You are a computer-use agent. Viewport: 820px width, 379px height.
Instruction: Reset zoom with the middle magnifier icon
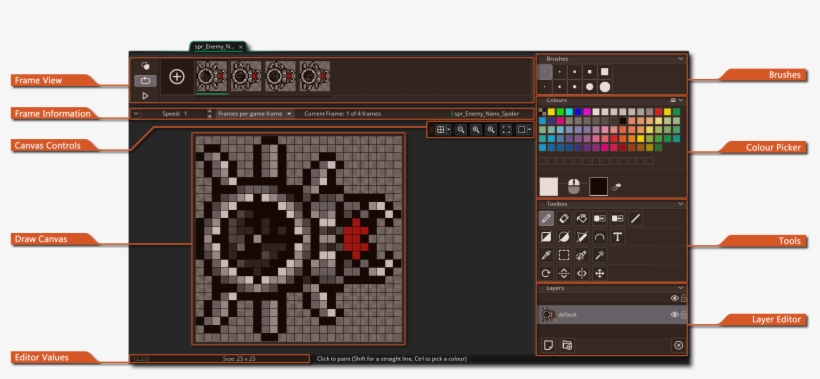(x=475, y=130)
